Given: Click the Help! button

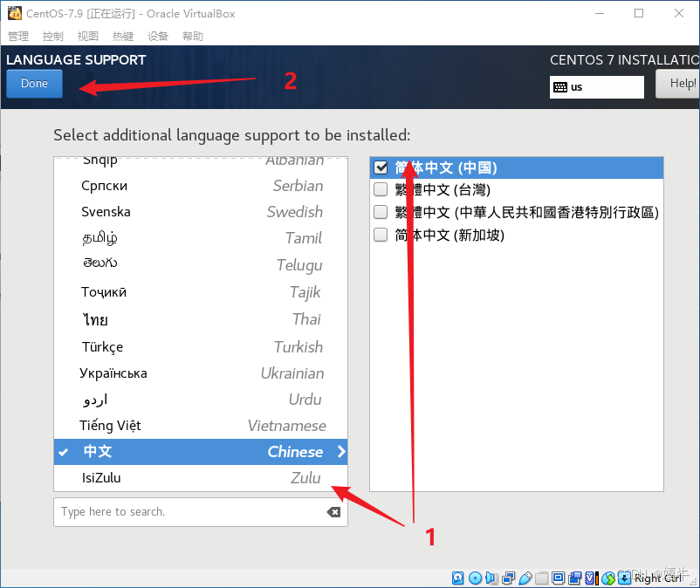Looking at the screenshot, I should point(677,84).
